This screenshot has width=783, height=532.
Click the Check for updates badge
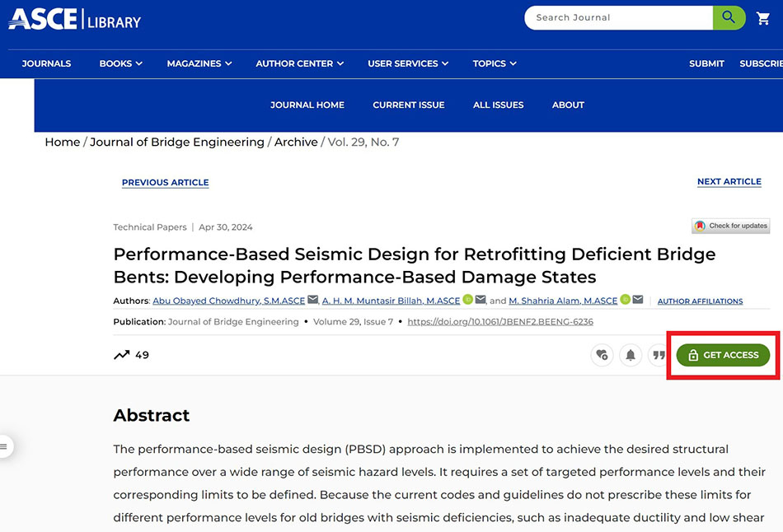[730, 226]
